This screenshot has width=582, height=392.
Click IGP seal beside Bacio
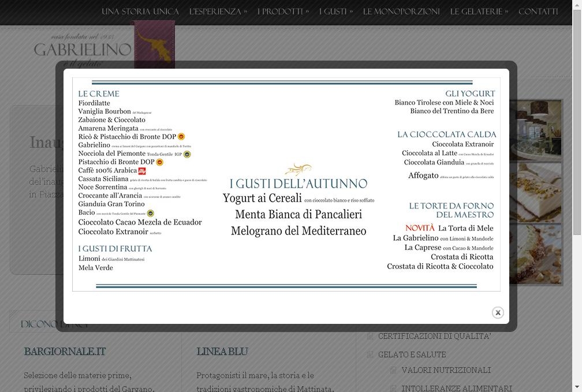(x=150, y=213)
